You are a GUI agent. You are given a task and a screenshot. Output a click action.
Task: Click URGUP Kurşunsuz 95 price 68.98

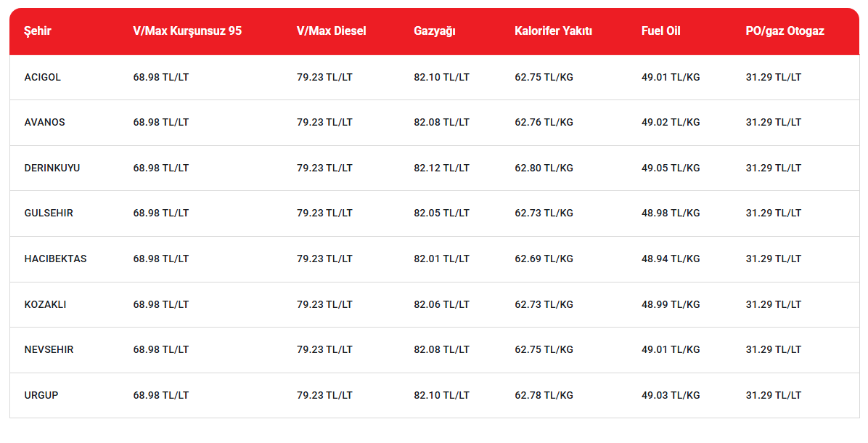pos(160,395)
